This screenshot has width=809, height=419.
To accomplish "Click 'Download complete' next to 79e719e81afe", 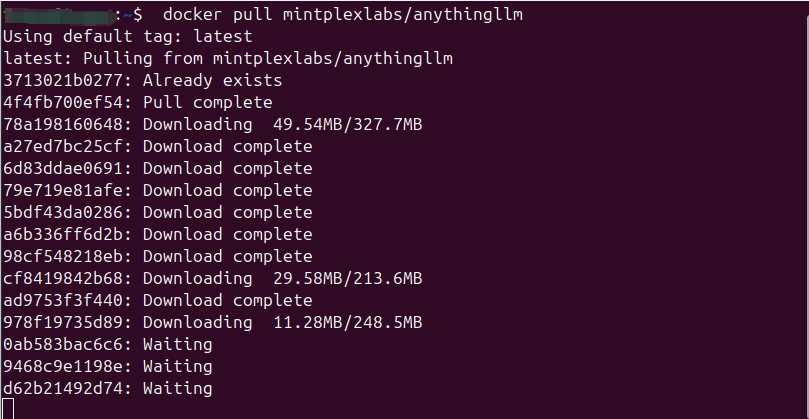I will 227,191.
